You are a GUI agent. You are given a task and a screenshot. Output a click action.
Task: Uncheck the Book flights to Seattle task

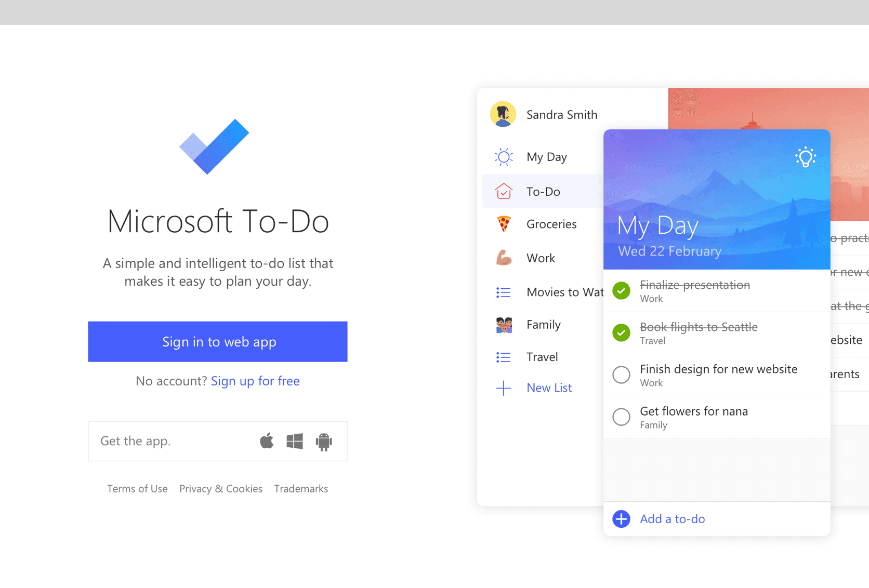coord(621,332)
